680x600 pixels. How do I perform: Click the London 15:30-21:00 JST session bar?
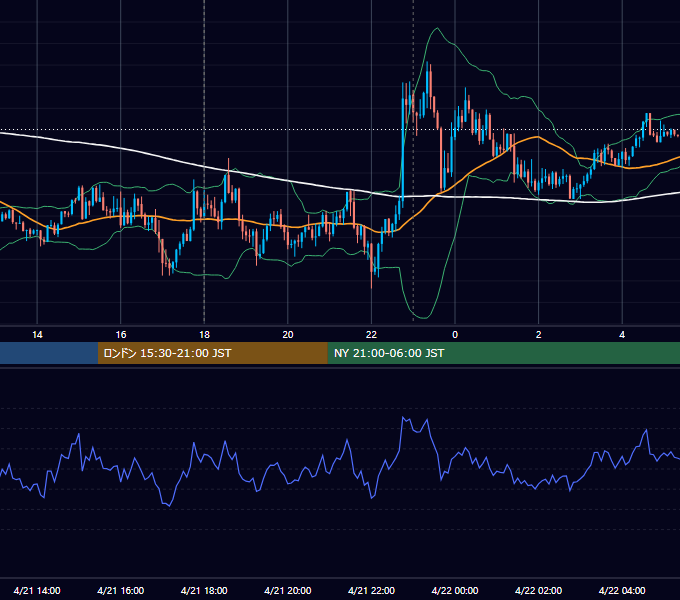[212, 353]
